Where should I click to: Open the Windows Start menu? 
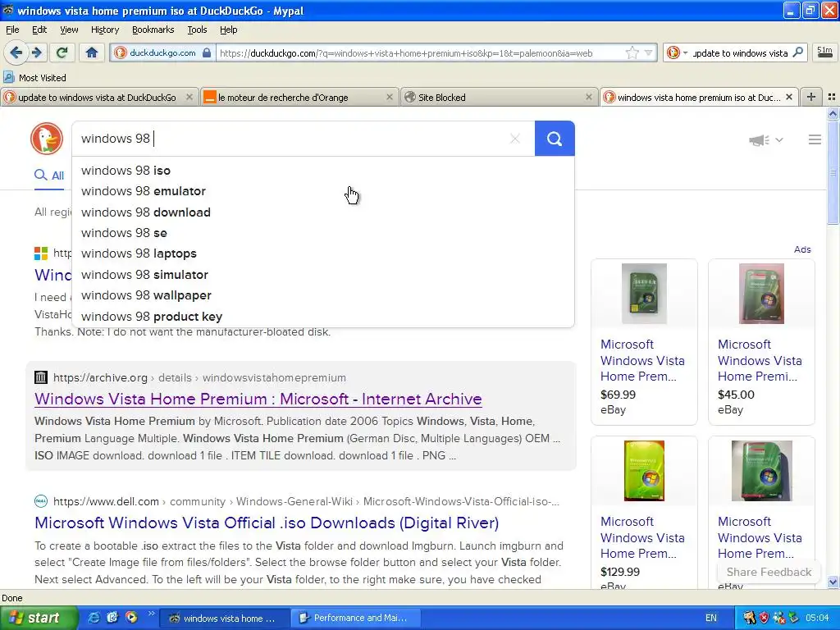tap(39, 618)
